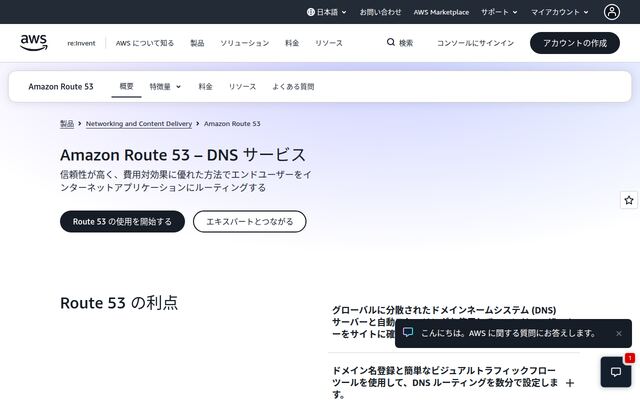Click Networking and Content Delivery breadcrumb
This screenshot has width=640, height=400.
pyautogui.click(x=139, y=124)
